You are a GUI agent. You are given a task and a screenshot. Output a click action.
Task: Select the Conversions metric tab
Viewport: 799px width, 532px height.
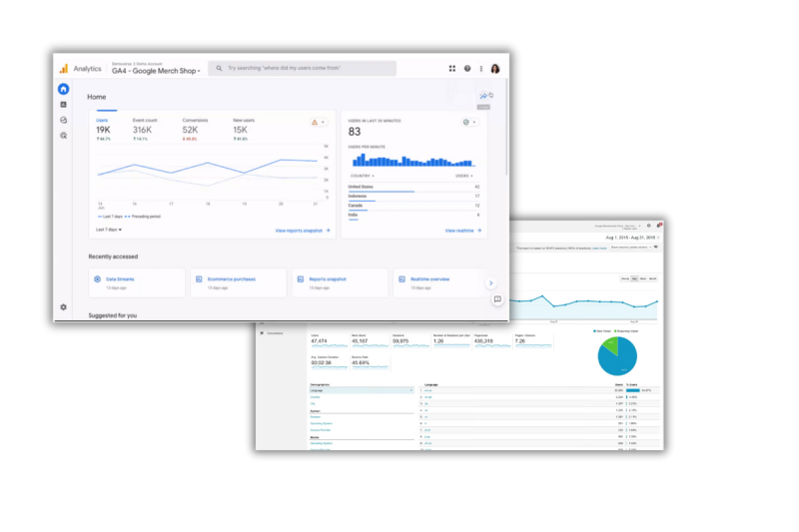195,130
